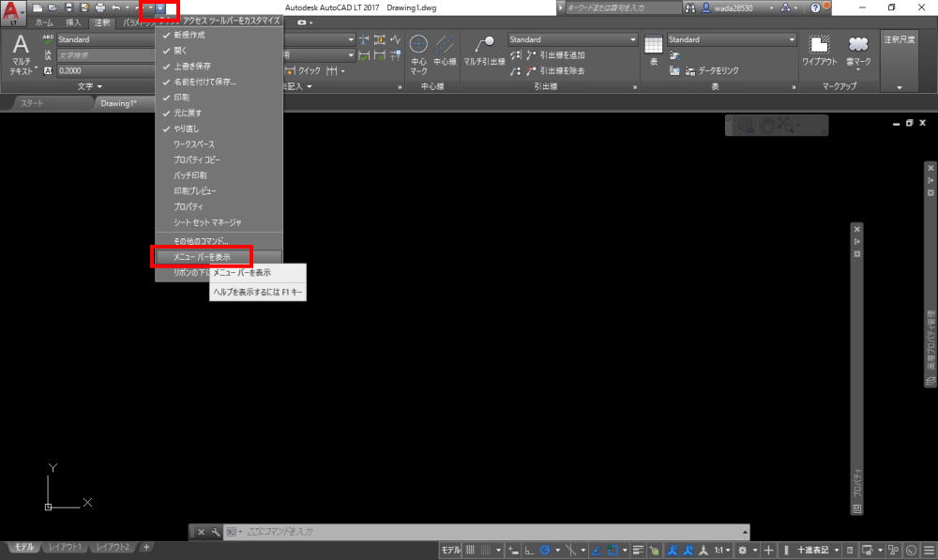
Task: Click the Autodesk A360 triangle icon
Action: (x=785, y=8)
